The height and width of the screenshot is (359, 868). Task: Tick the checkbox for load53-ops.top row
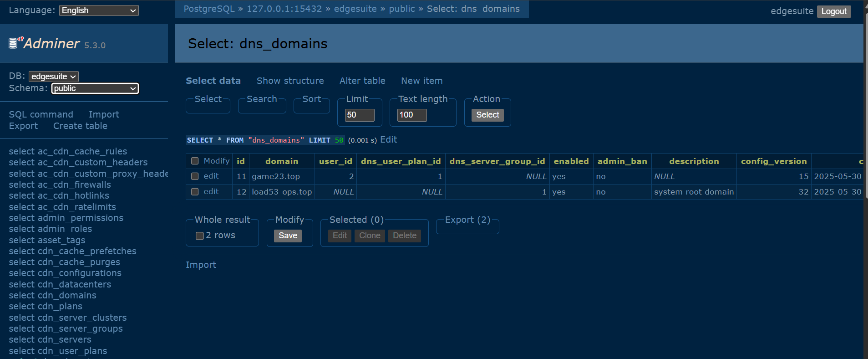tap(195, 192)
